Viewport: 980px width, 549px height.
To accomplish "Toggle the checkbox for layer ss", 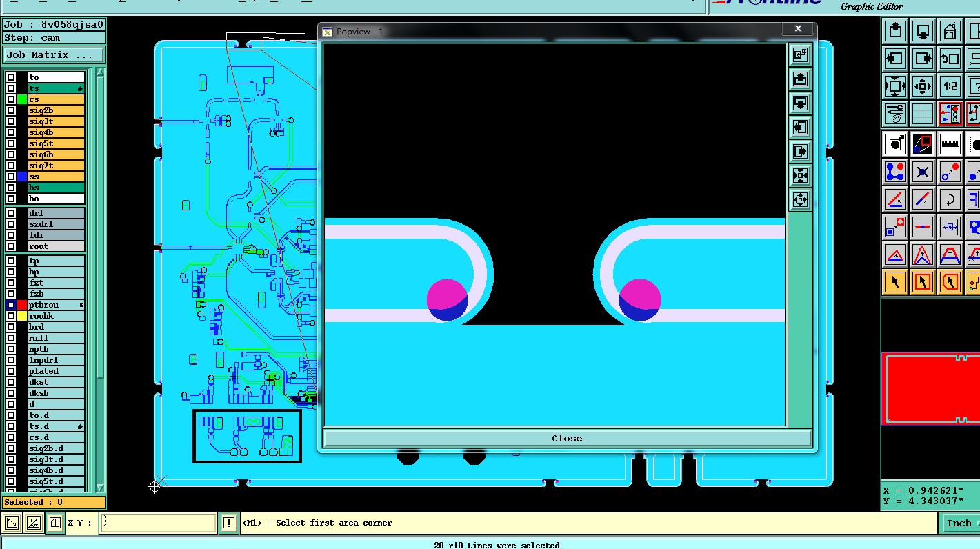I will coord(11,177).
